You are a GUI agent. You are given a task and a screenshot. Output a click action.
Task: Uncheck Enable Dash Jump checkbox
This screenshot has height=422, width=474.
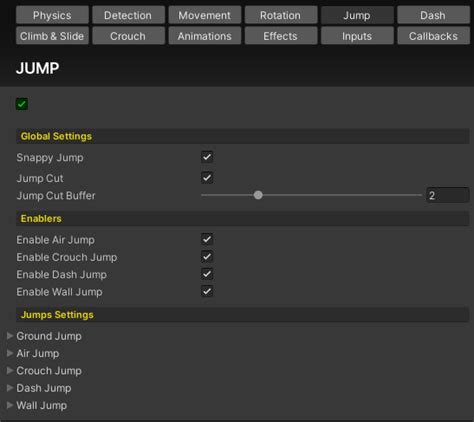207,274
